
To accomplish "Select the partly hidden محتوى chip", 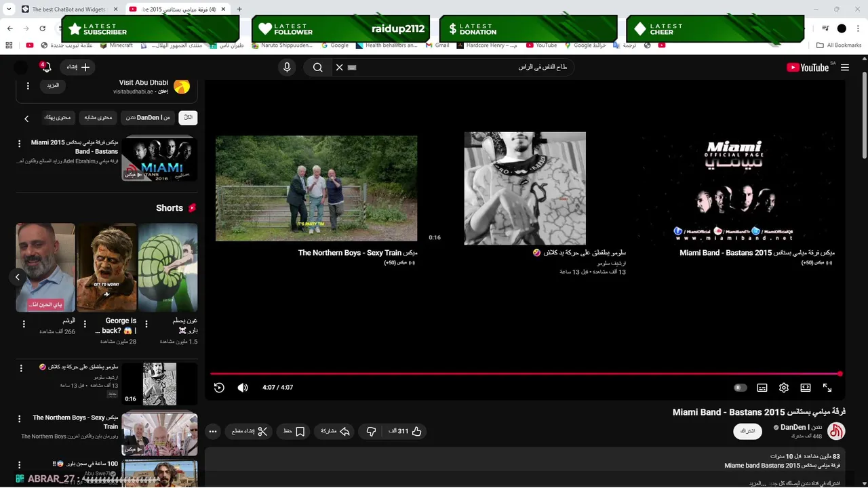I will 58,118.
